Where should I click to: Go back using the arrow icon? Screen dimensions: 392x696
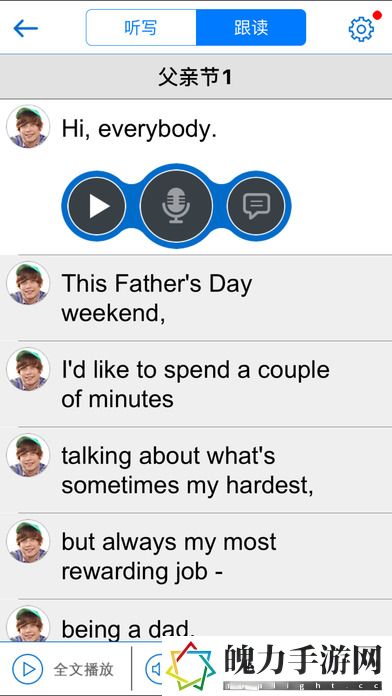click(x=26, y=29)
